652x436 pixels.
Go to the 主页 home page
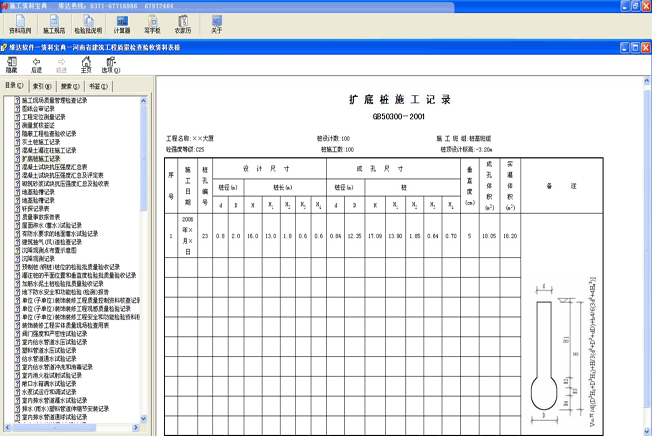87,66
